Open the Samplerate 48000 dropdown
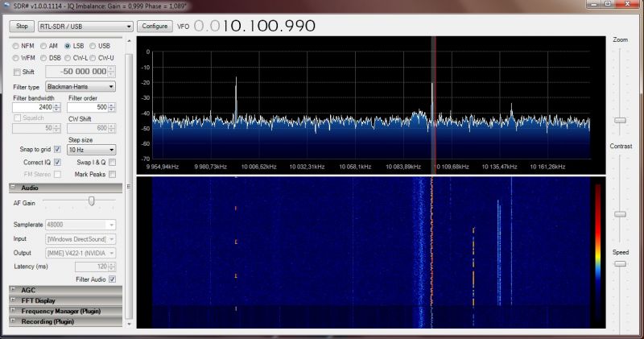This screenshot has width=644, height=339. pyautogui.click(x=80, y=225)
